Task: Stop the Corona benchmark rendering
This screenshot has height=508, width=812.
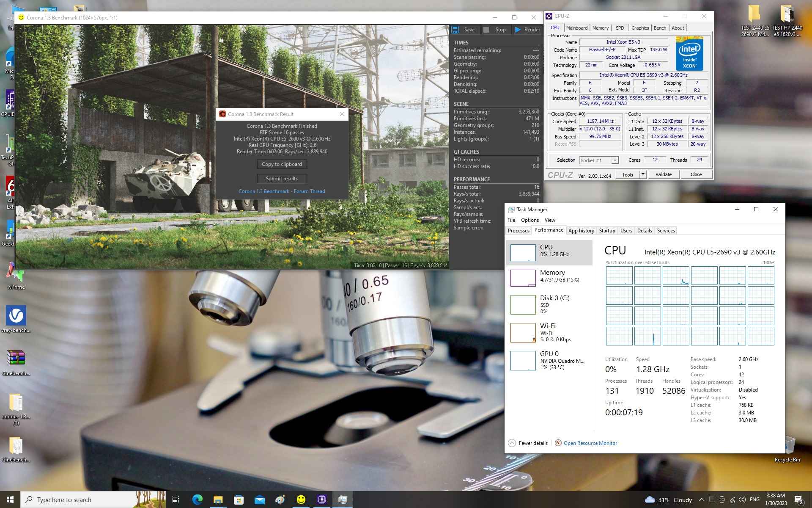Action: click(495, 30)
